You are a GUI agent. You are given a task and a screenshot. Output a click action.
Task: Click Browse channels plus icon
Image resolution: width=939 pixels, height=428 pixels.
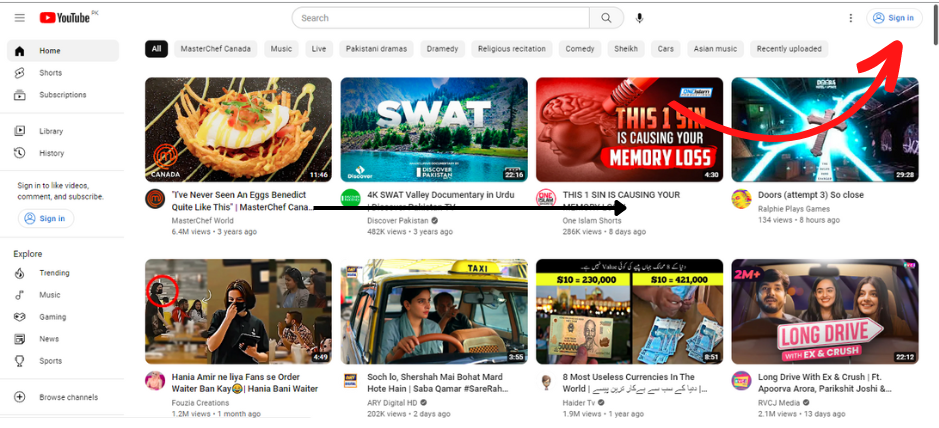pos(20,397)
